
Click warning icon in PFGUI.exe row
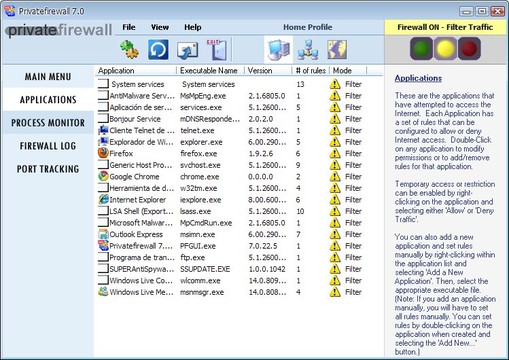(x=335, y=246)
